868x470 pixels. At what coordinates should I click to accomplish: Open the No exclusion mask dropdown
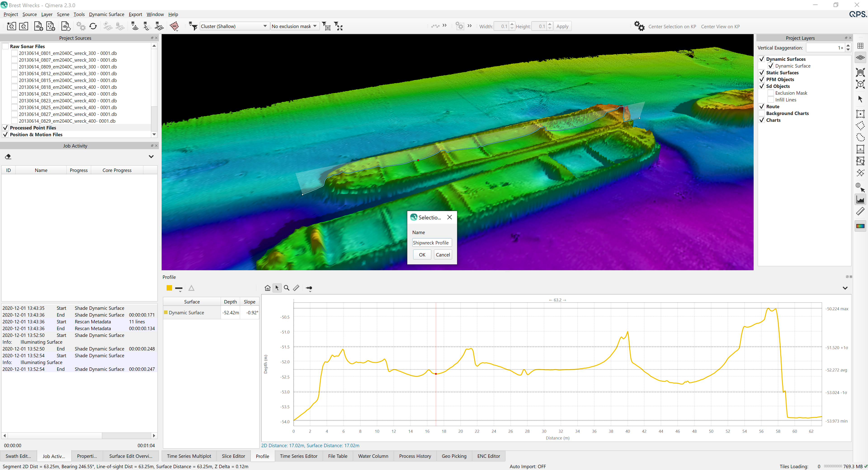coord(294,26)
